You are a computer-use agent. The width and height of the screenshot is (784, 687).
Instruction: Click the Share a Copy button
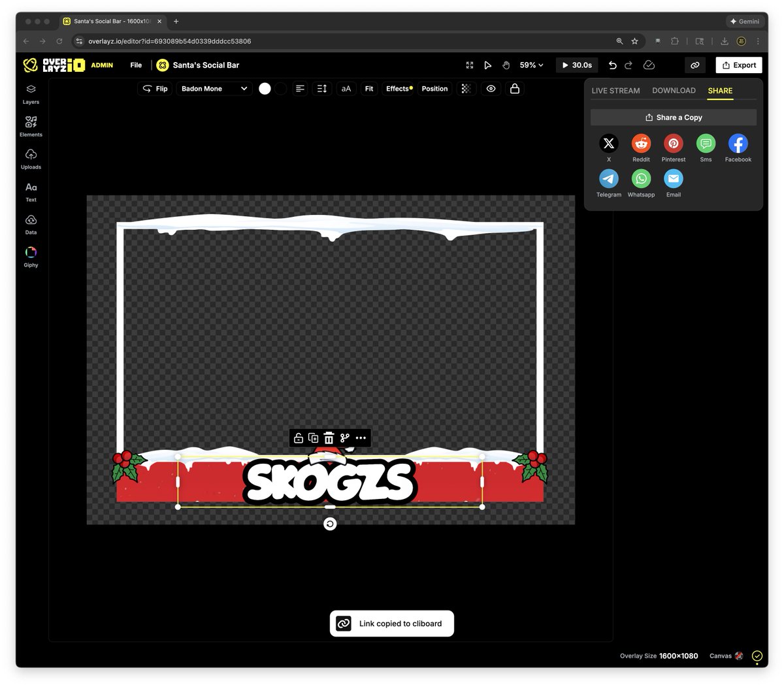674,117
